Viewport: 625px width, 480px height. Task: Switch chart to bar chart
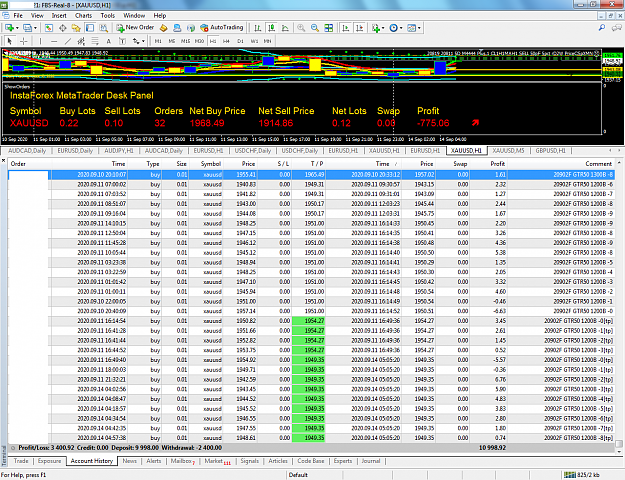[258, 28]
